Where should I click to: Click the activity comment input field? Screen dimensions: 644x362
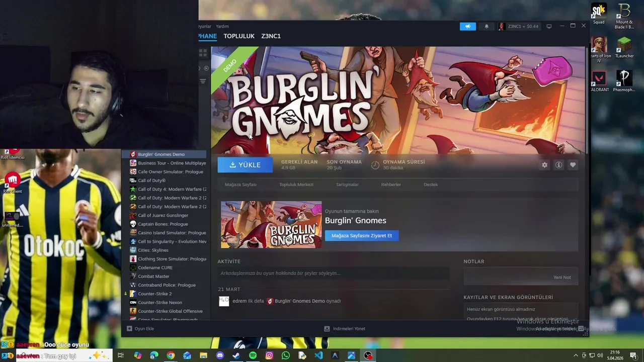click(334, 273)
